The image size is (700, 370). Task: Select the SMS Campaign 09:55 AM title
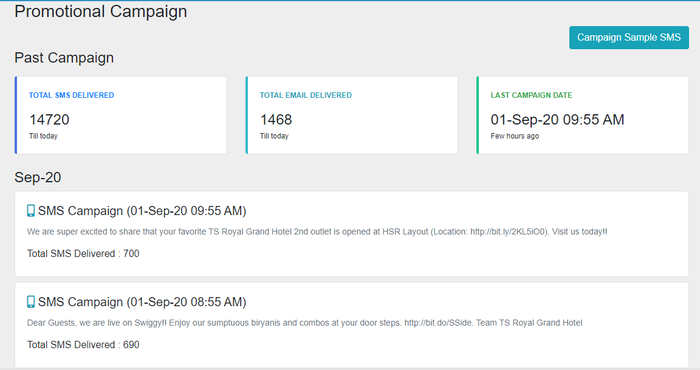click(x=142, y=211)
